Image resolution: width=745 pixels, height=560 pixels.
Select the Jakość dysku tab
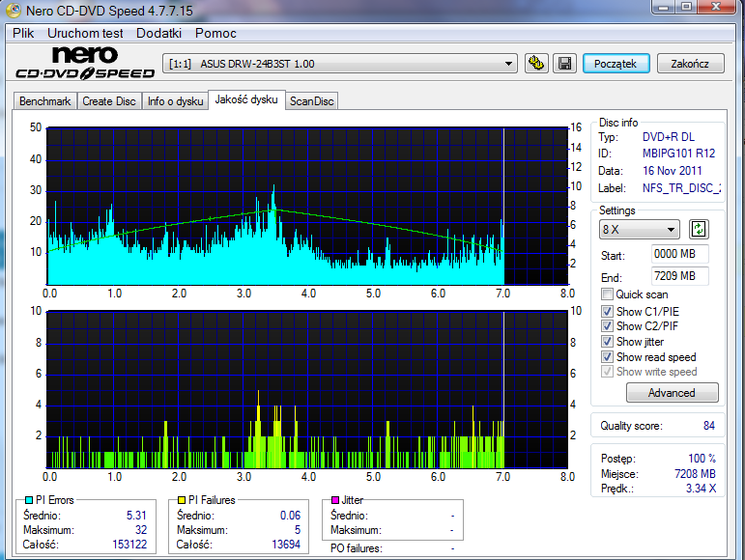[x=246, y=99]
